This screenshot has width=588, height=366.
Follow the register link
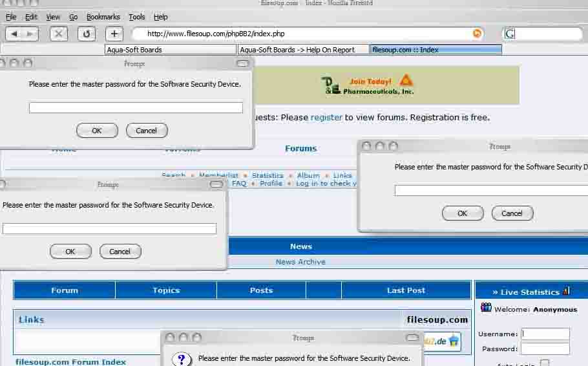(326, 118)
